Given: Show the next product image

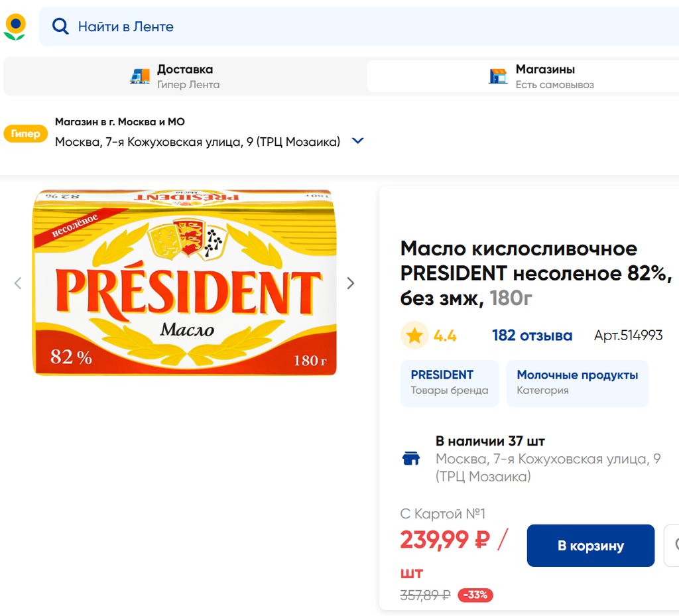Looking at the screenshot, I should [x=351, y=283].
